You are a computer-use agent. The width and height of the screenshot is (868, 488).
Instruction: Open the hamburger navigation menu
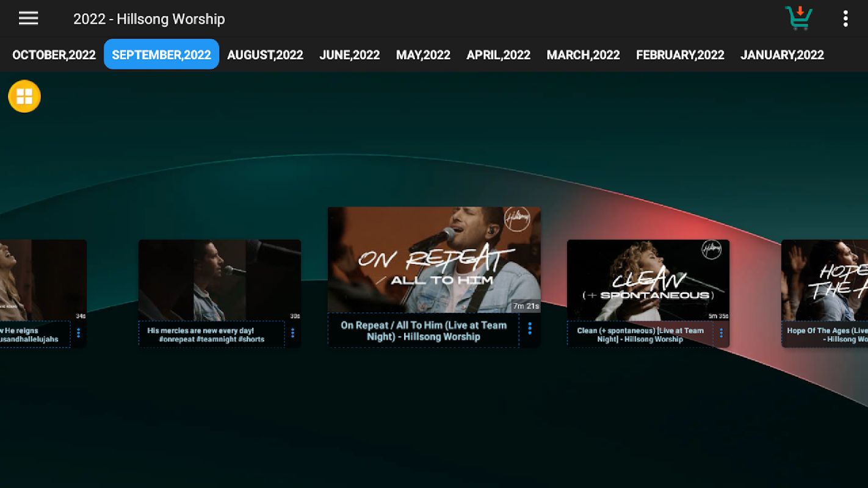(x=28, y=18)
